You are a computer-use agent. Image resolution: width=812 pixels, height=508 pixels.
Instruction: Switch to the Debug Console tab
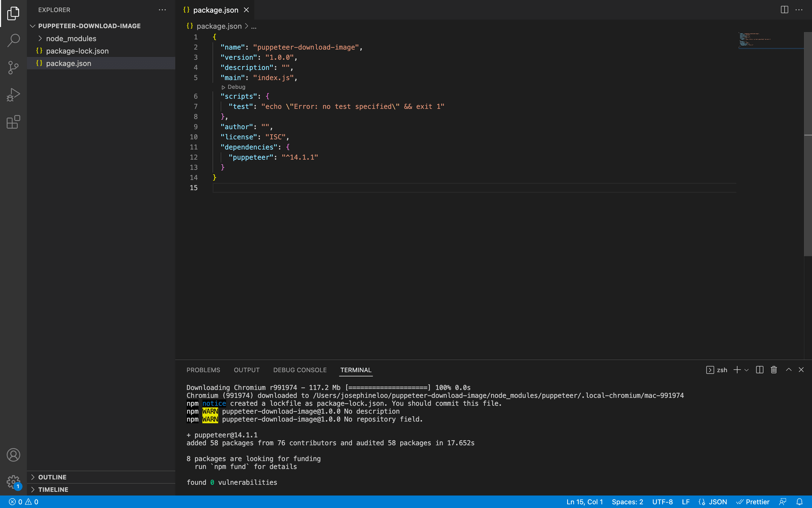tap(300, 370)
